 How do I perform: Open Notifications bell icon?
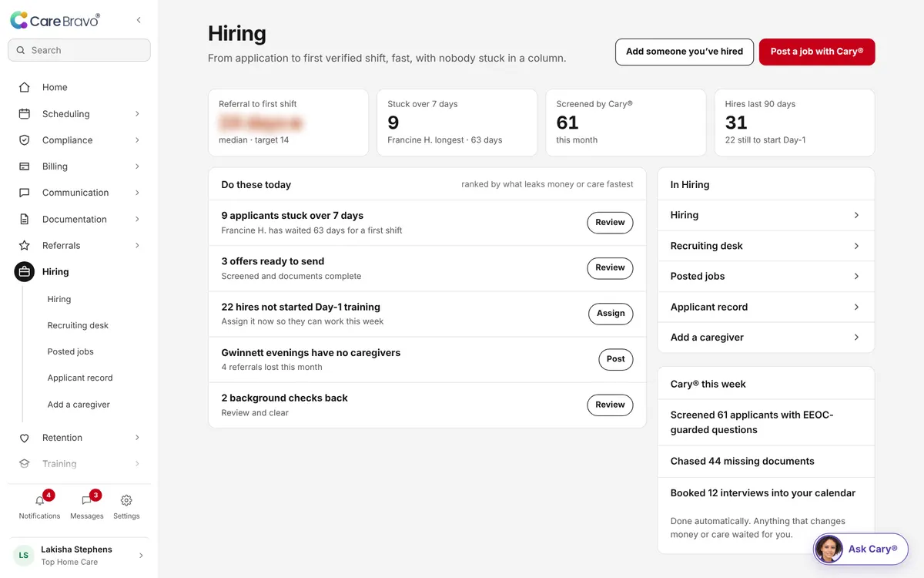tap(40, 500)
